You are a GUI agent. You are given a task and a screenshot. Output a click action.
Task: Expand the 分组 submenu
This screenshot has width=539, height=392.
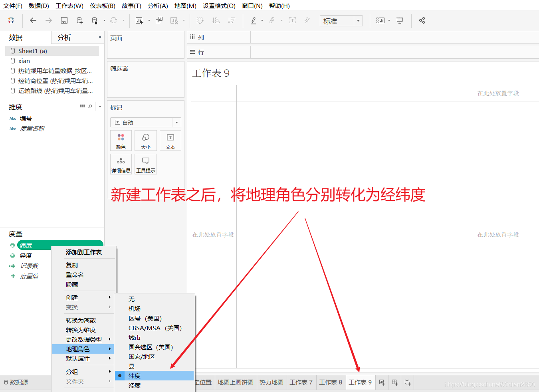pyautogui.click(x=83, y=372)
